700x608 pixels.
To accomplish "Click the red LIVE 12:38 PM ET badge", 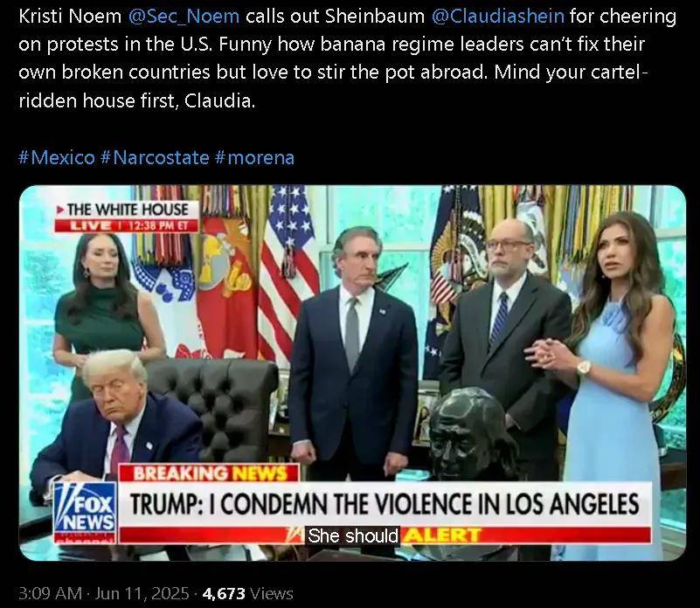I will 128,225.
